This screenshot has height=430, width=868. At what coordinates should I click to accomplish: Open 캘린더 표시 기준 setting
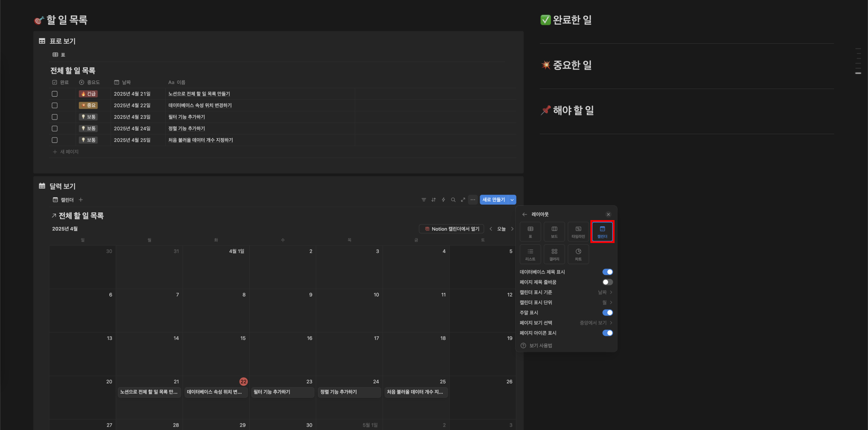pyautogui.click(x=566, y=292)
